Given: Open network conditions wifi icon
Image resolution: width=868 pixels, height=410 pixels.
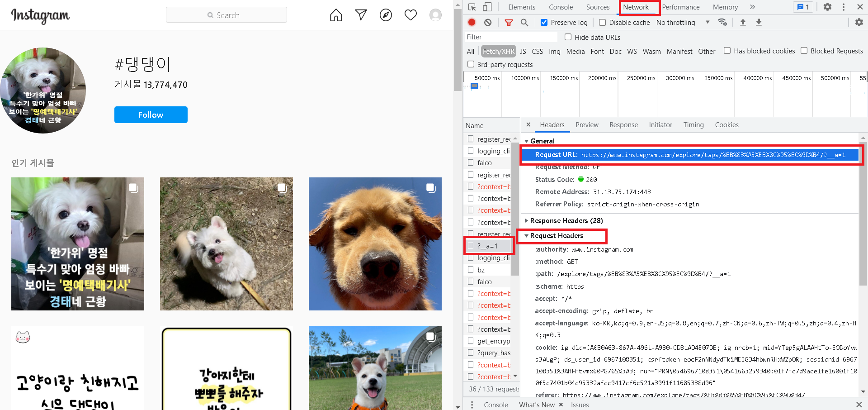Looking at the screenshot, I should (722, 22).
